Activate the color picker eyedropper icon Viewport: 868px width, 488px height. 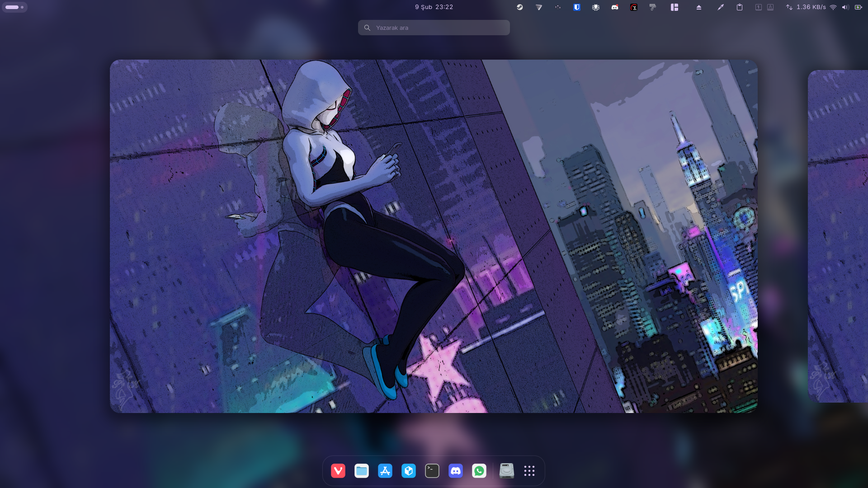tap(721, 7)
